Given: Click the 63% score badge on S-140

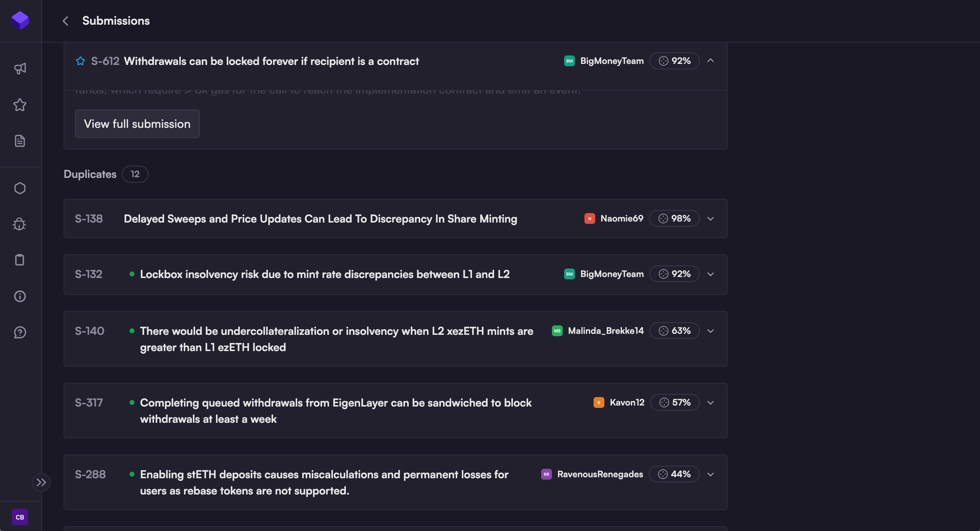Looking at the screenshot, I should click(x=674, y=331).
